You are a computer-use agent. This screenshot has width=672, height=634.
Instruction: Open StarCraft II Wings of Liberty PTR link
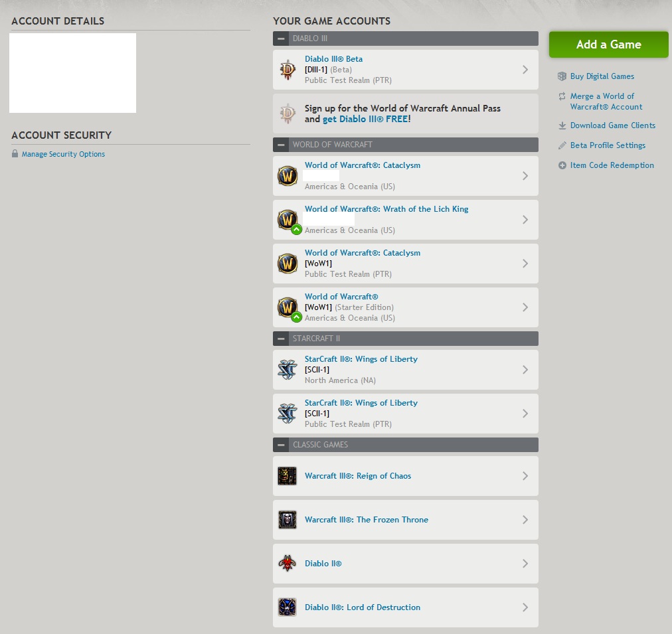[x=361, y=403]
